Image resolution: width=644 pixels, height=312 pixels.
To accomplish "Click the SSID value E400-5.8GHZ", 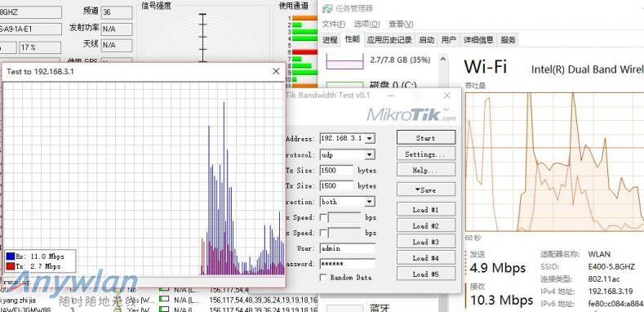I will point(611,266).
